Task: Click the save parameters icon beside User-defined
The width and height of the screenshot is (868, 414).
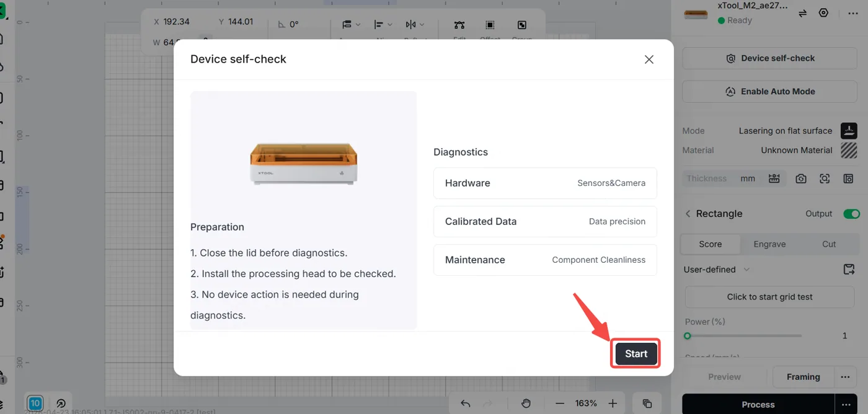Action: pyautogui.click(x=849, y=270)
